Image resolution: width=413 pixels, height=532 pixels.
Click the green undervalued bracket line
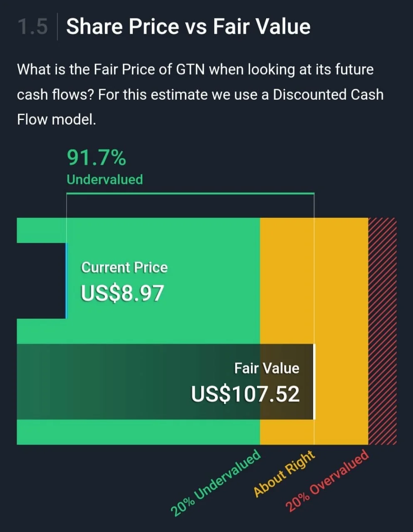pos(190,193)
